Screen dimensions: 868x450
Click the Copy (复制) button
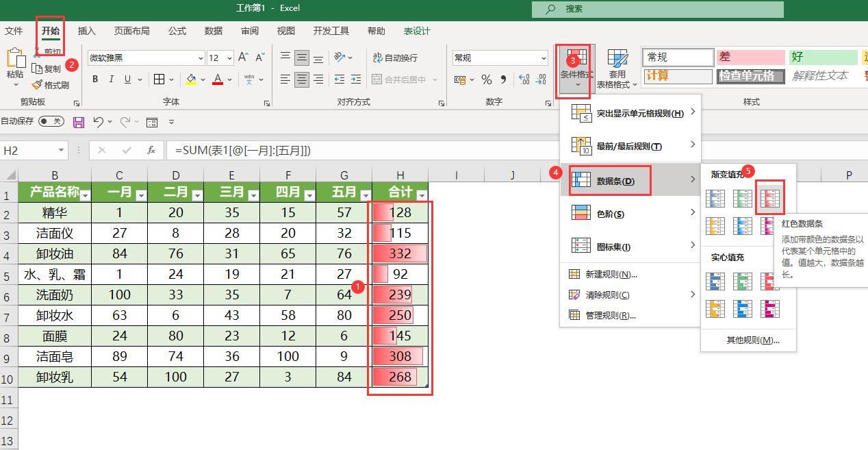(47, 69)
